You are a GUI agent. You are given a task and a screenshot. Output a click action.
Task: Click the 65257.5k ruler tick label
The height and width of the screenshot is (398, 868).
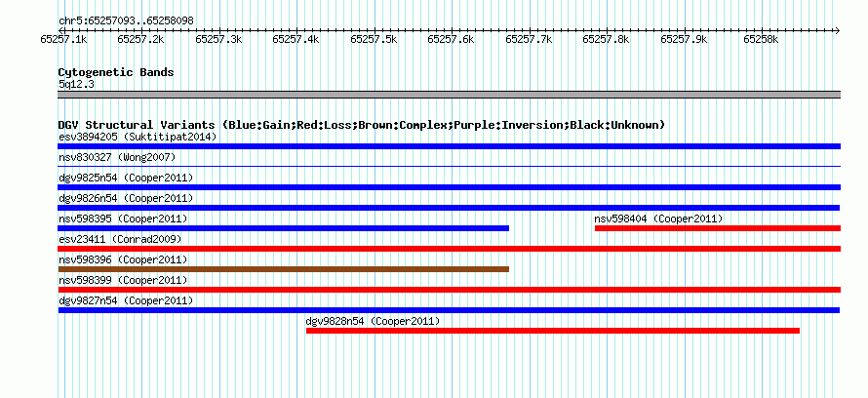(x=374, y=39)
